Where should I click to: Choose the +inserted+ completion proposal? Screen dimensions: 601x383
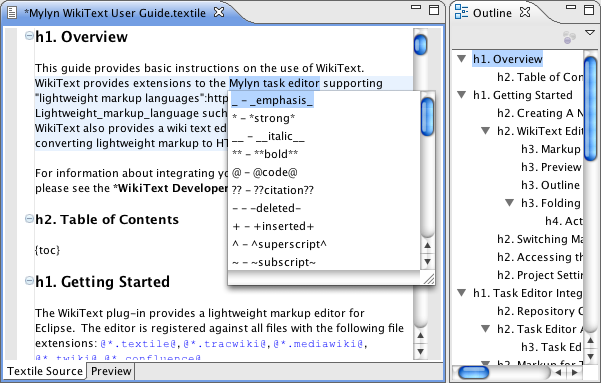[324, 226]
